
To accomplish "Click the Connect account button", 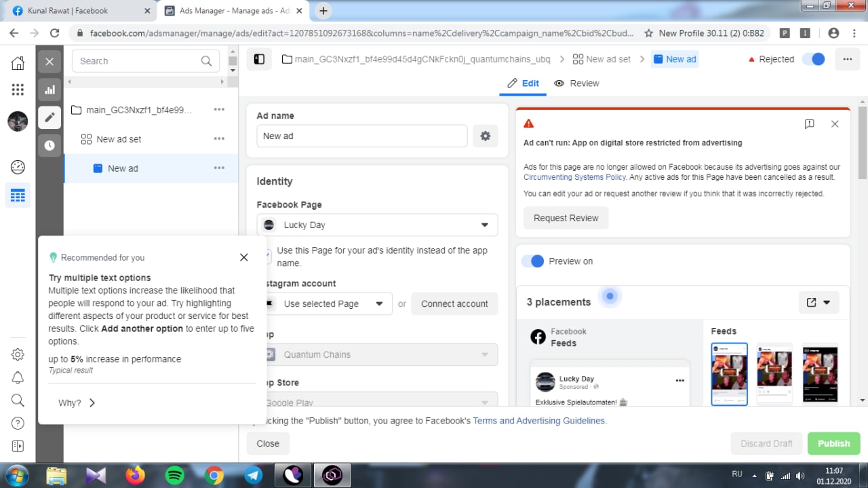I will pyautogui.click(x=454, y=303).
